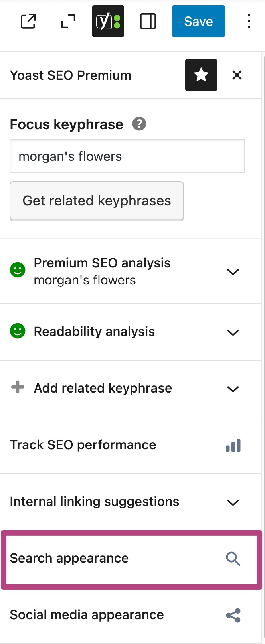The width and height of the screenshot is (265, 644).
Task: Unpin Yoast panel with the star icon
Action: 201,75
